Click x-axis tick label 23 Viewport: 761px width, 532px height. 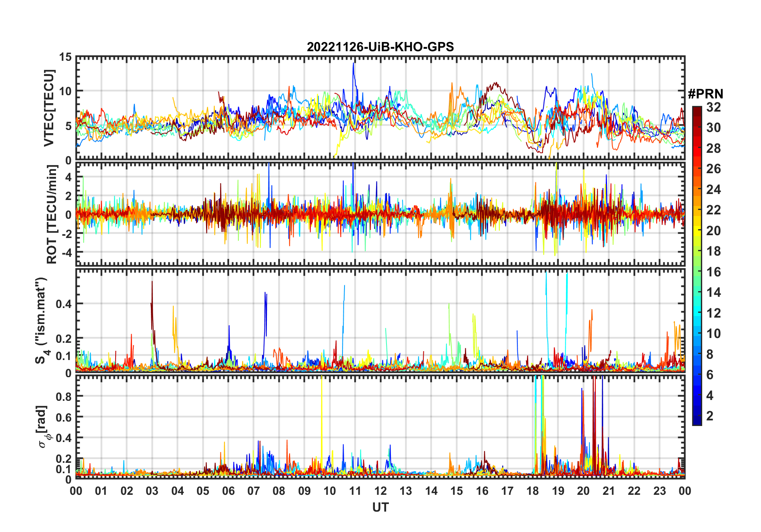coord(659,491)
